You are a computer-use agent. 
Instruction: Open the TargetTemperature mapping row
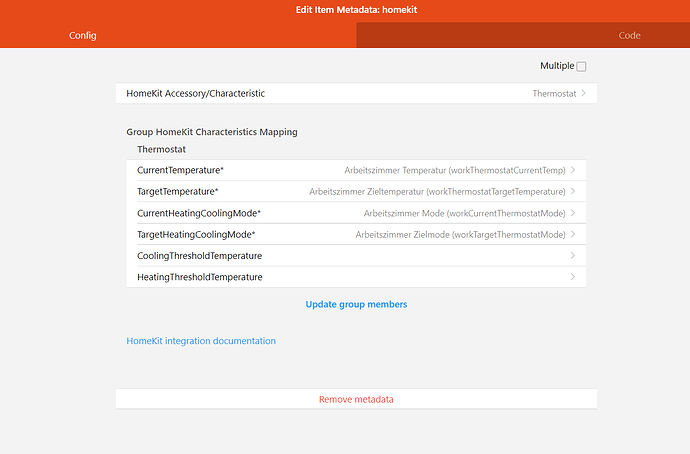pyautogui.click(x=356, y=191)
